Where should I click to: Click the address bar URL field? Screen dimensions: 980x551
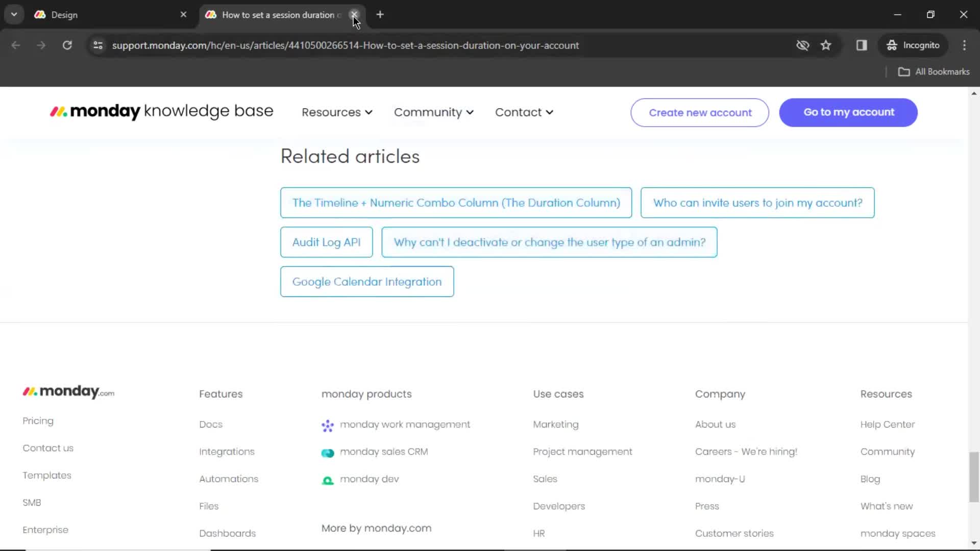pos(345,45)
